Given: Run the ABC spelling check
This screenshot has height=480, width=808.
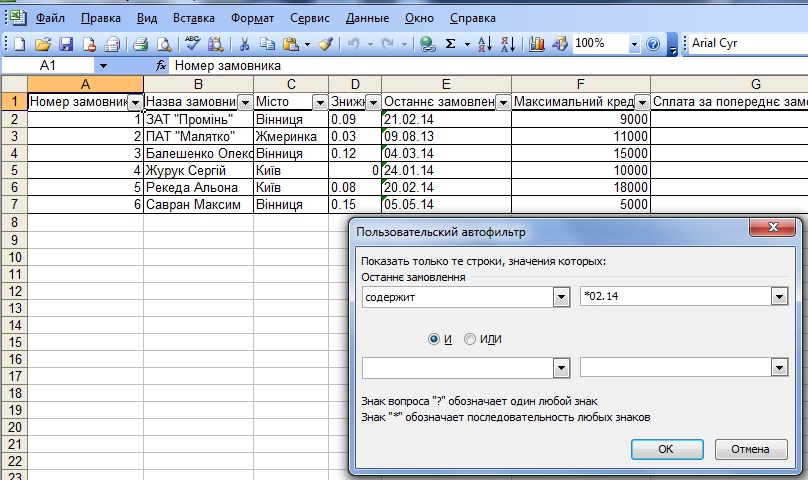Looking at the screenshot, I should pos(192,43).
